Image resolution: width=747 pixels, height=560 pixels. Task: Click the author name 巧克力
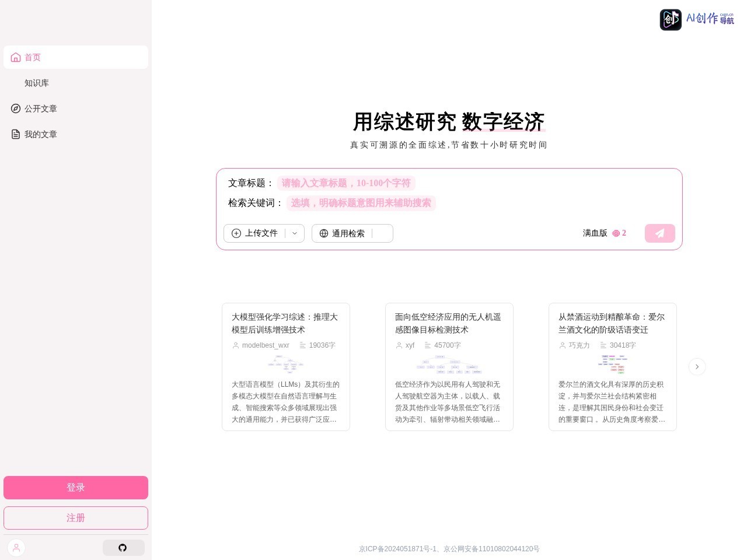[x=580, y=345]
